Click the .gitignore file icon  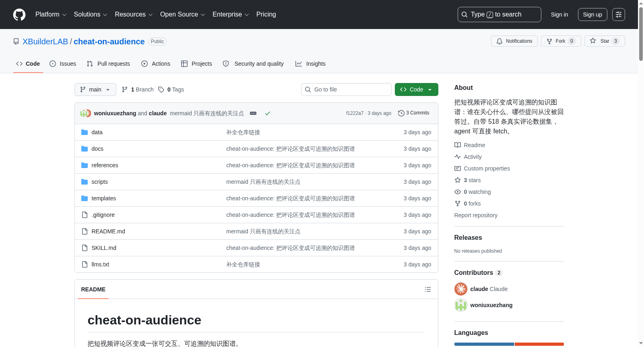coord(85,215)
